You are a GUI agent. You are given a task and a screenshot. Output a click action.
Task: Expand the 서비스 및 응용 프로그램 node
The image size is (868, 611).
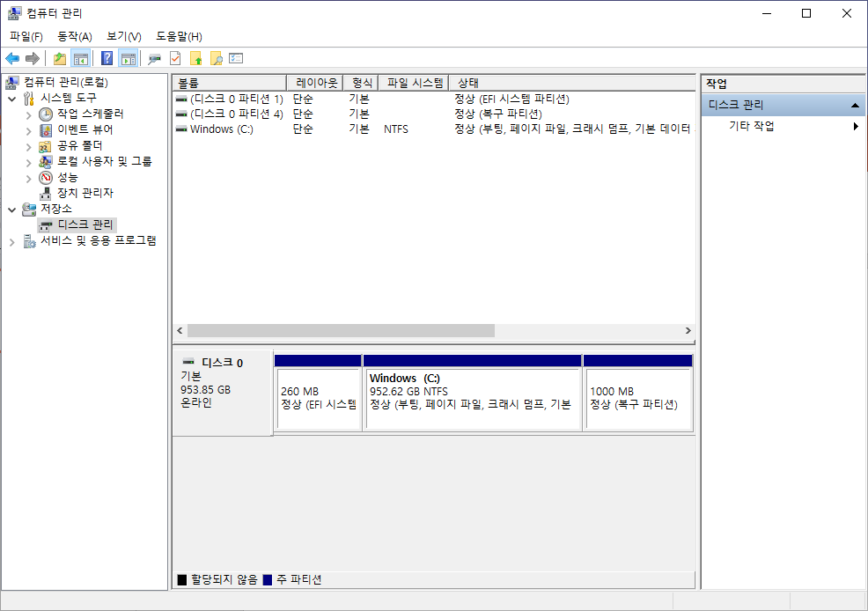pyautogui.click(x=12, y=242)
